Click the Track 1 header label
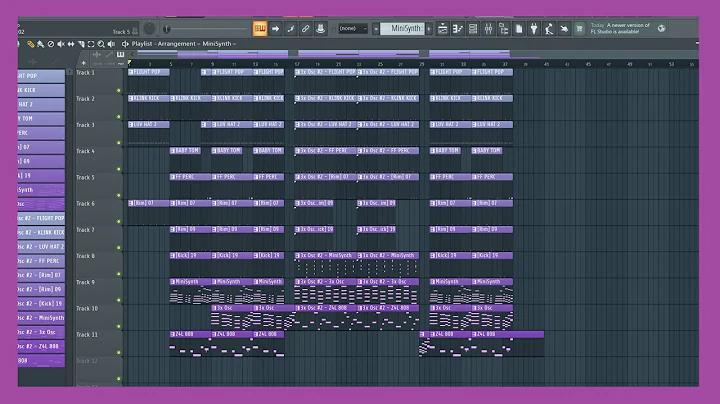 (x=85, y=73)
